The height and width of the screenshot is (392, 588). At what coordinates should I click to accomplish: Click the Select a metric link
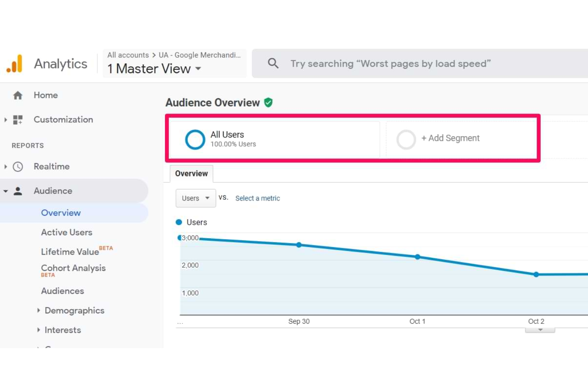(257, 198)
